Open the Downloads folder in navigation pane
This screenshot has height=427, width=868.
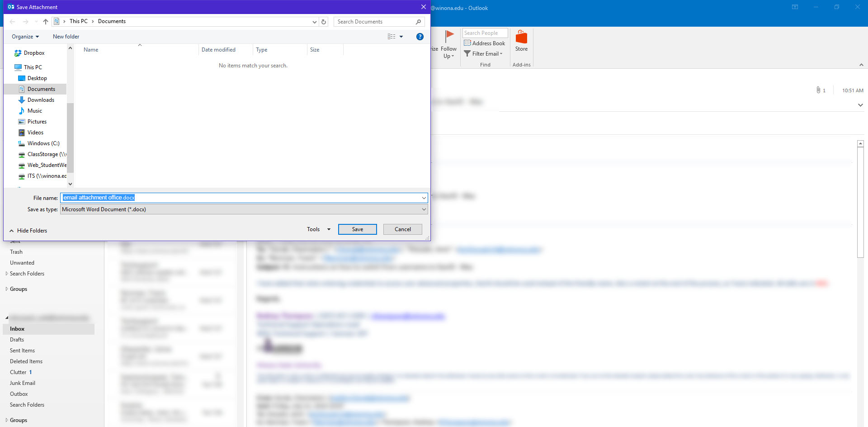(41, 100)
